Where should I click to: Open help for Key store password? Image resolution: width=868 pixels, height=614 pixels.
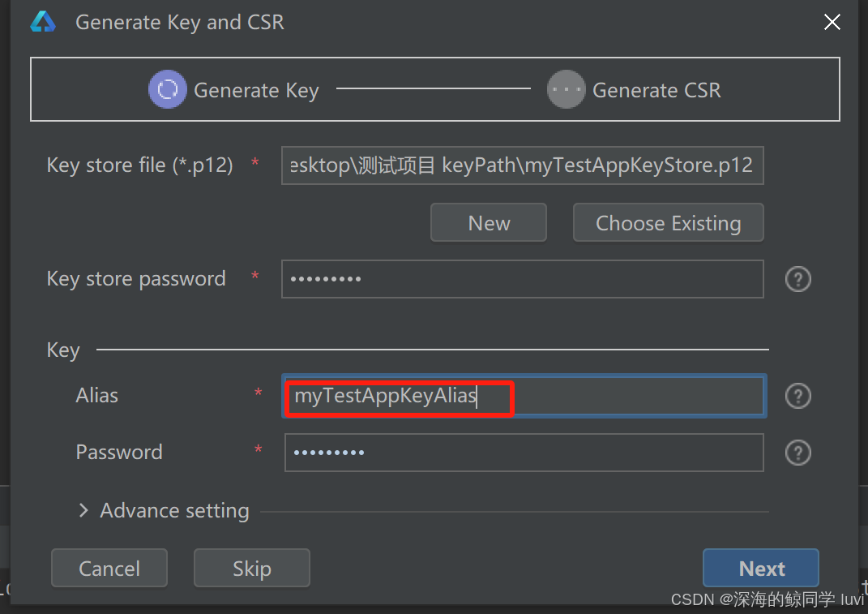(797, 279)
